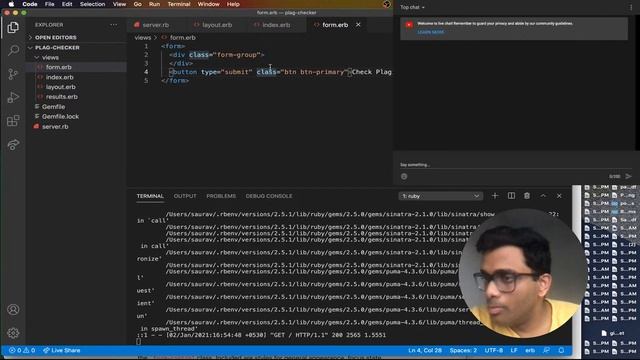Open the Terminal menu in menu bar
The height and width of the screenshot is (360, 640).
click(179, 4)
